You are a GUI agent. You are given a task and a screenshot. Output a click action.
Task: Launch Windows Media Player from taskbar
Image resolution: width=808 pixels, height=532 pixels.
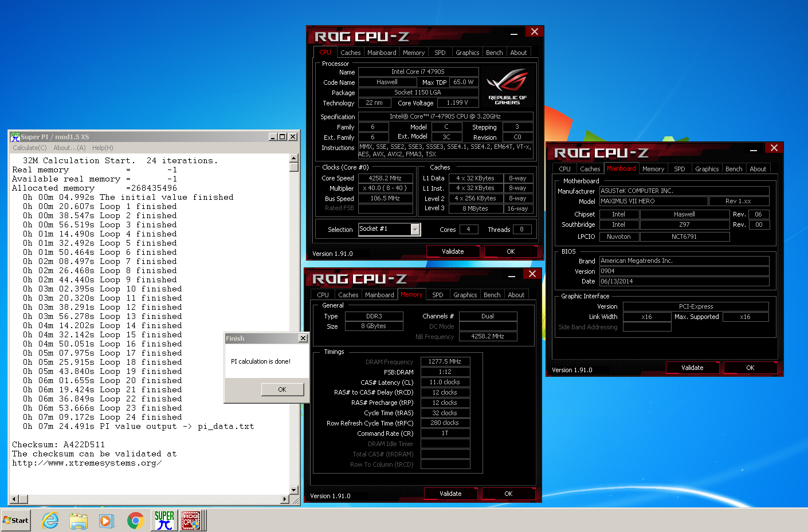106,520
